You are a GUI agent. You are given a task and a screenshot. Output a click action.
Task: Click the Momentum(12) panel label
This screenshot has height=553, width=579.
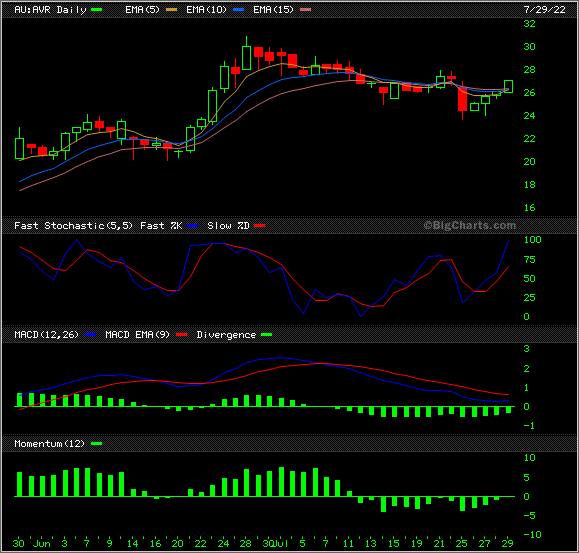(49, 443)
